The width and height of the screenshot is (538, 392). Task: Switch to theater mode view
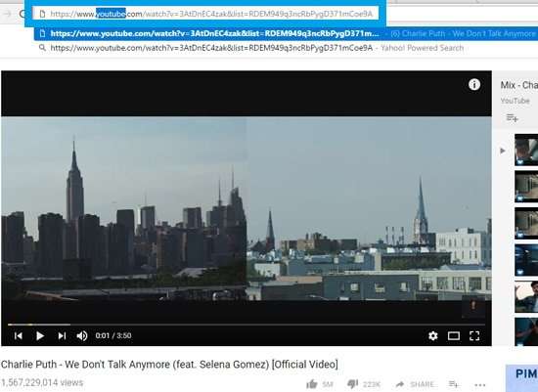[x=454, y=335]
